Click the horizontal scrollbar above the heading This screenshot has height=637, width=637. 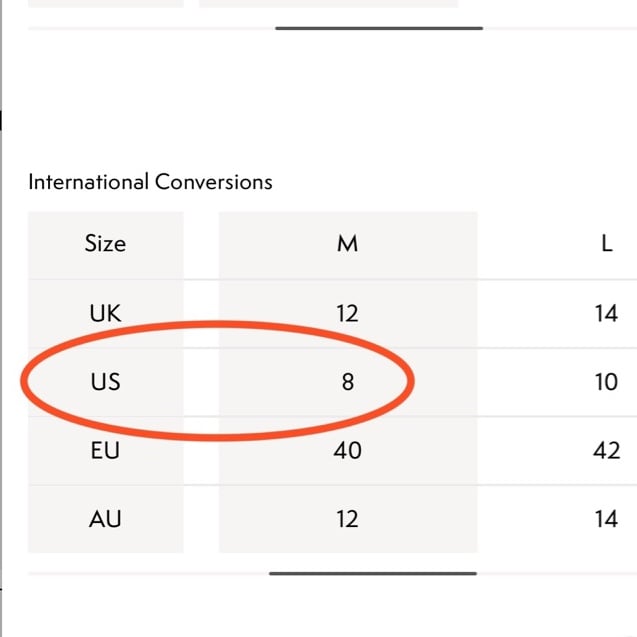click(x=378, y=28)
